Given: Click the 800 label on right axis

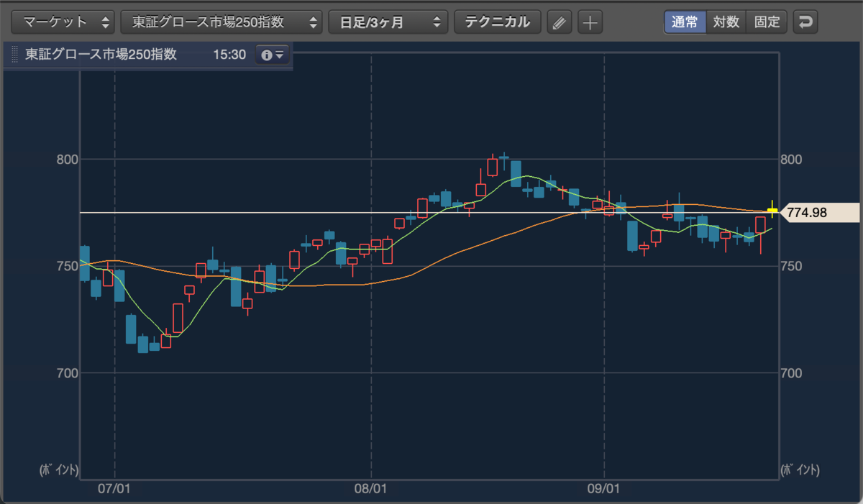Looking at the screenshot, I should click(790, 159).
